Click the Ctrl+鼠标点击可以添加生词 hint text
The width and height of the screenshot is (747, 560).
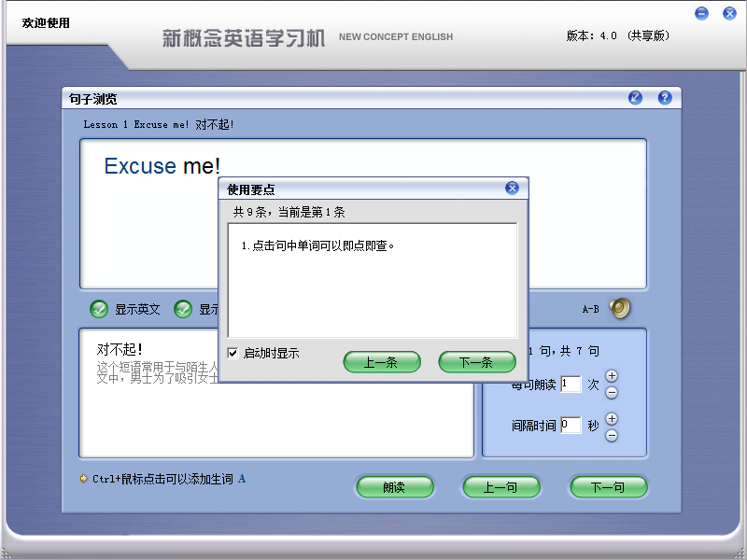[x=162, y=479]
